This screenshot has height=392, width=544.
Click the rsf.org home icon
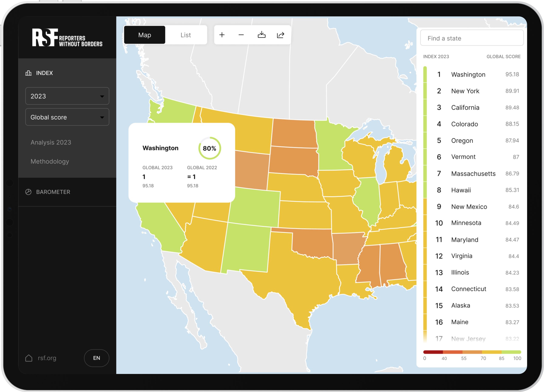[x=29, y=358]
